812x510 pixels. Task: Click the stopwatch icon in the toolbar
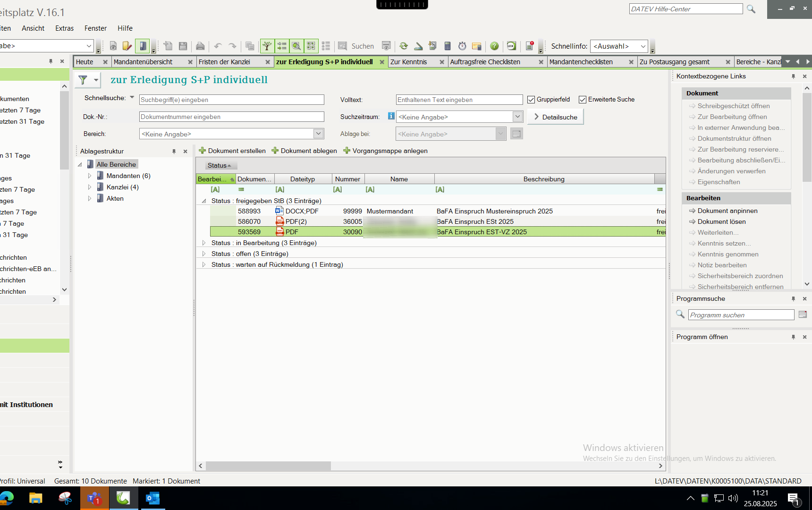click(462, 46)
